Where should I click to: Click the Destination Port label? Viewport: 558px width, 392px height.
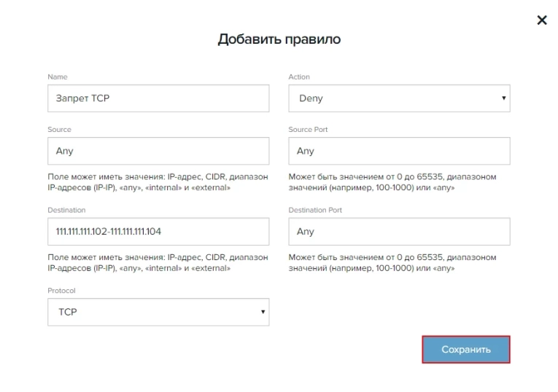[315, 210]
